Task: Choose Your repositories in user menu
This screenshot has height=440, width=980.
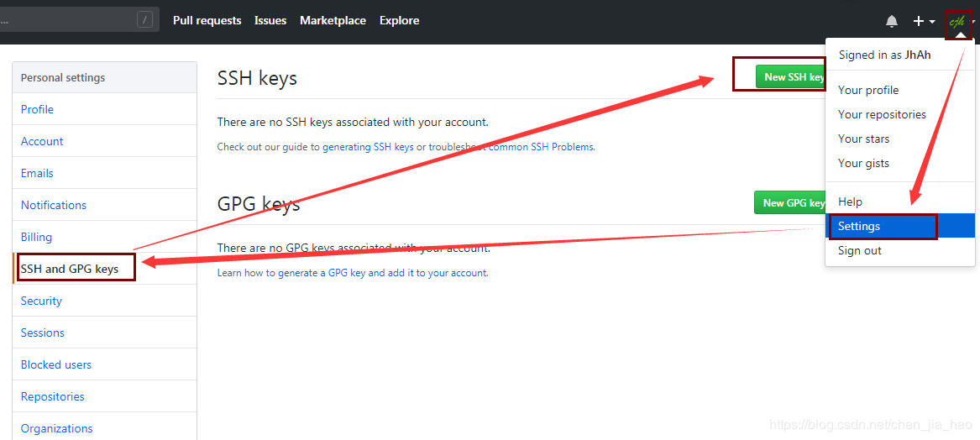Action: click(x=900, y=114)
